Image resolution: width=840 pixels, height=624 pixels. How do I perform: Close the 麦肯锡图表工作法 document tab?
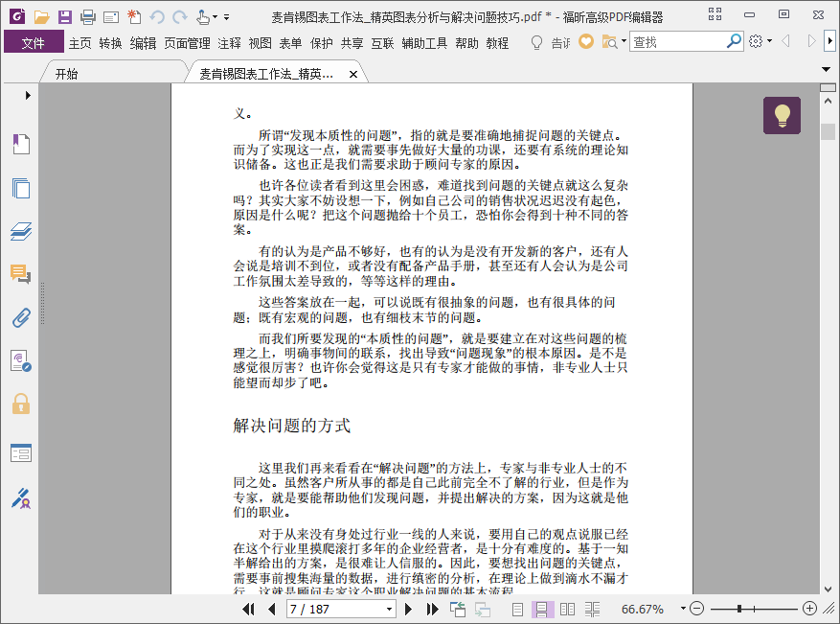(x=353, y=75)
